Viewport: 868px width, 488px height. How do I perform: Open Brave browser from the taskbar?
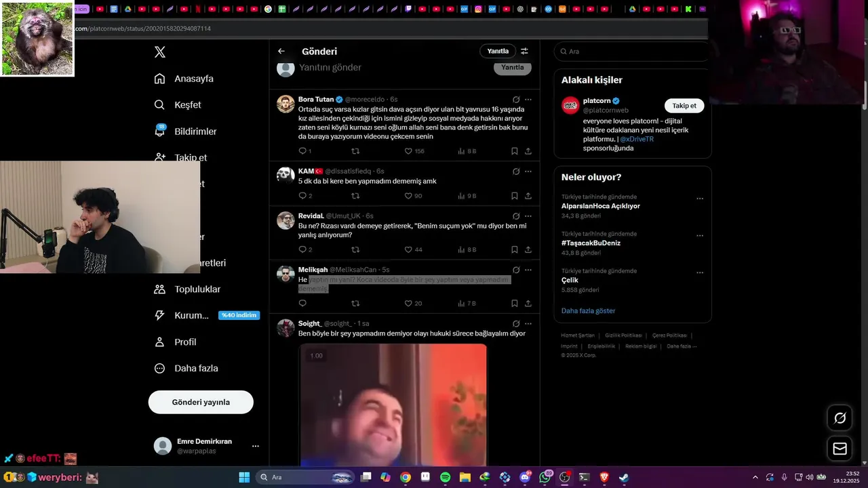(x=604, y=477)
